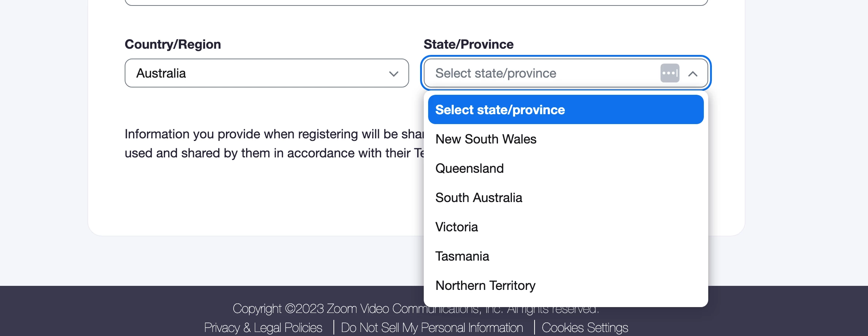Open Do Not Sell My Personal Information
Screen dimensions: 868x336
[432, 328]
